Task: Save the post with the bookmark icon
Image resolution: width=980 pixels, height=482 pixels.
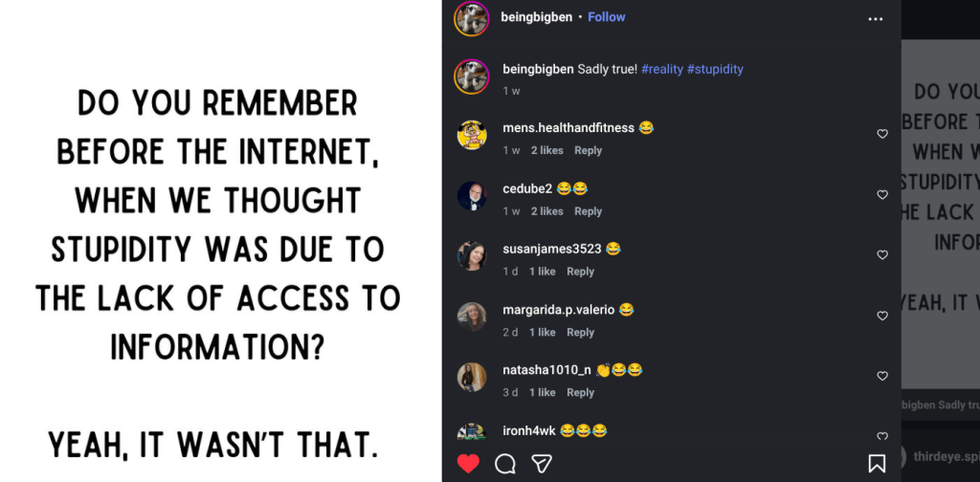Action: pyautogui.click(x=877, y=464)
